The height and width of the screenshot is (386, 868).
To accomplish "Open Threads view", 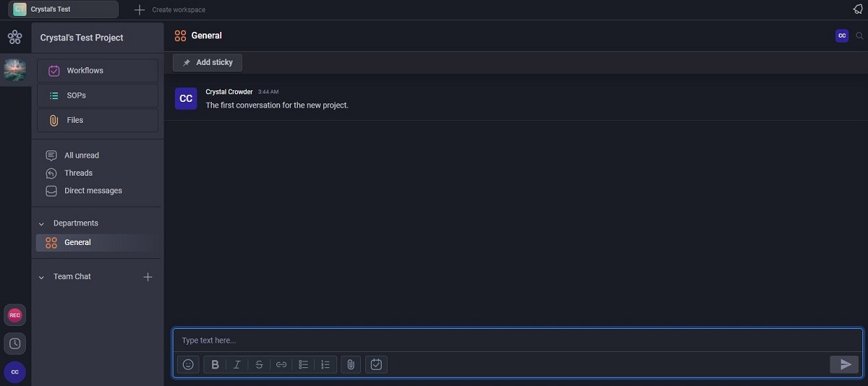I will (78, 173).
